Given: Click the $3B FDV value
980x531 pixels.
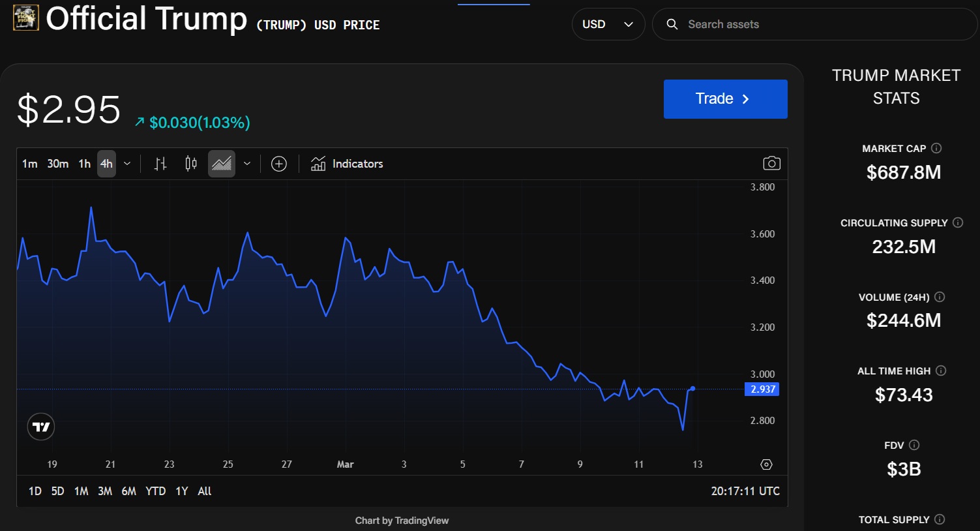Looking at the screenshot, I should [904, 469].
